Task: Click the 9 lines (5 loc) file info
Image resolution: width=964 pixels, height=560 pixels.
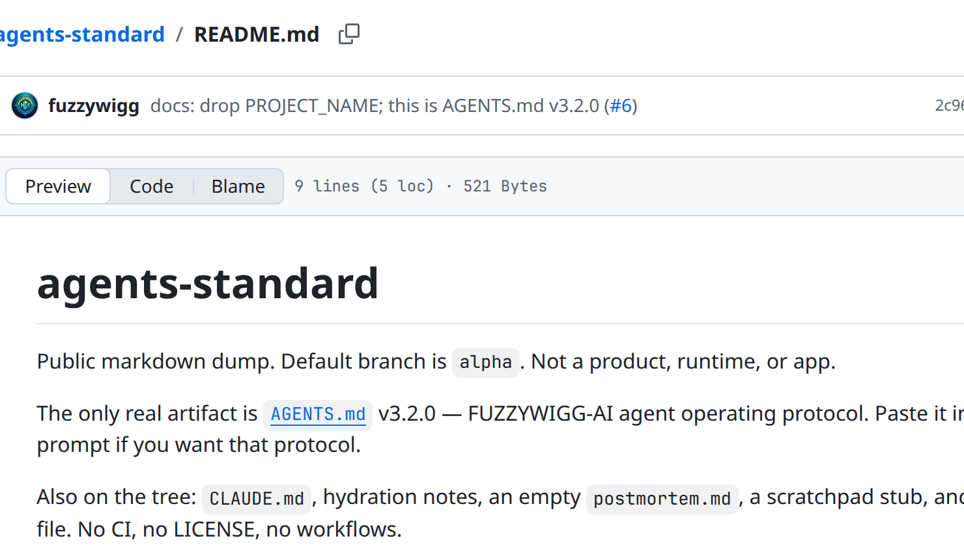Action: [x=364, y=186]
